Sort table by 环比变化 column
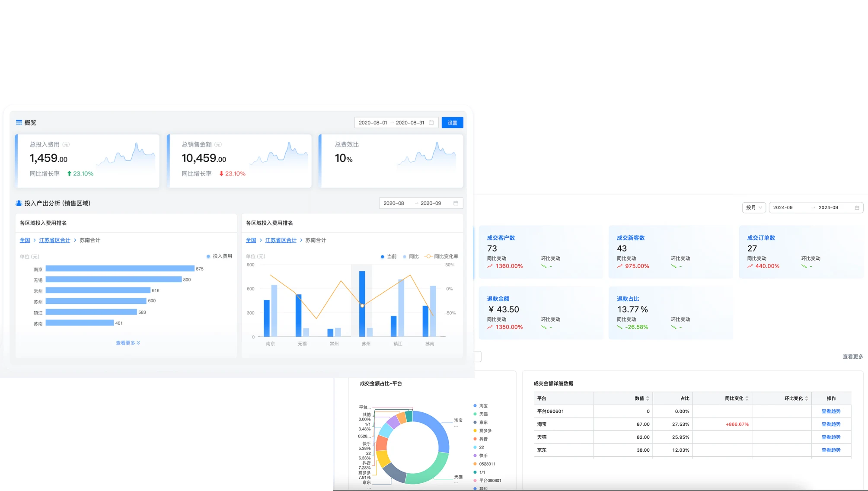The image size is (868, 491). point(806,399)
